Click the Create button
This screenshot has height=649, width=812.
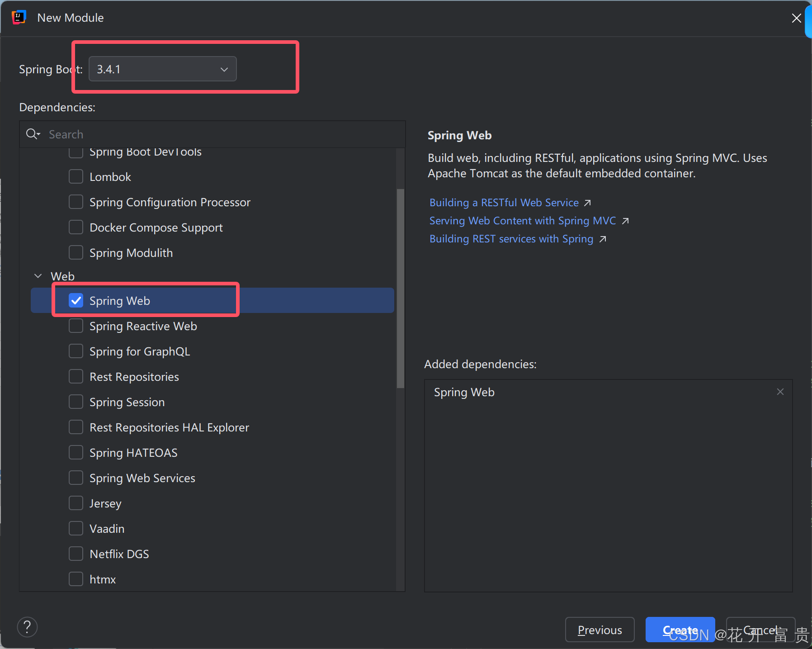(680, 630)
